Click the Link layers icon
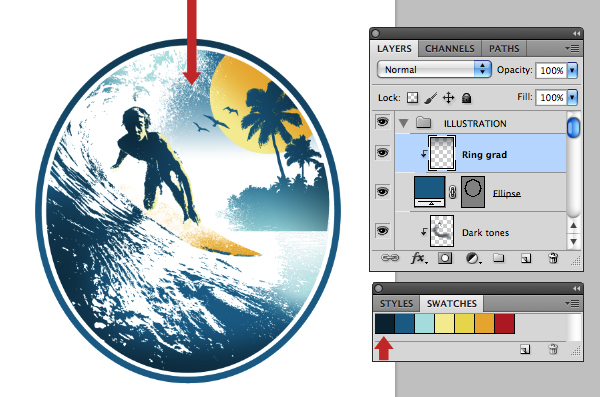The image size is (600, 397). (390, 258)
